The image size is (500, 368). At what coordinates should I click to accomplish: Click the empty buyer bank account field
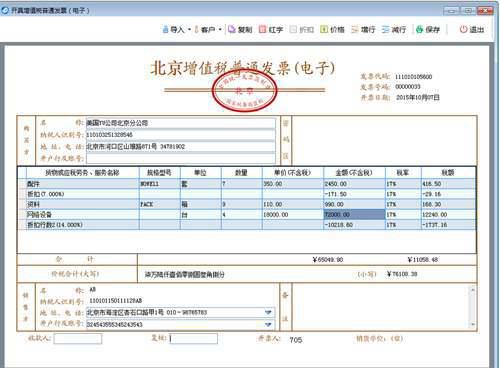pos(181,158)
